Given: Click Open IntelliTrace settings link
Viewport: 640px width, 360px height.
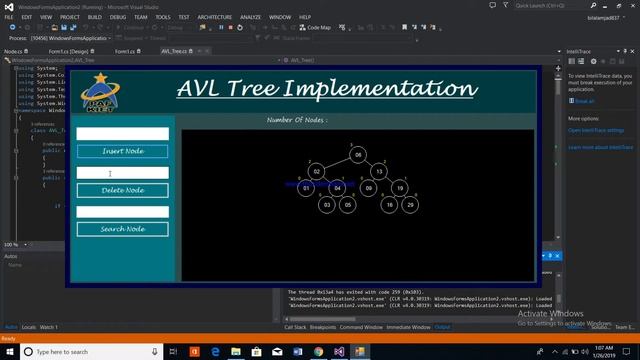Looking at the screenshot, I should pos(596,130).
